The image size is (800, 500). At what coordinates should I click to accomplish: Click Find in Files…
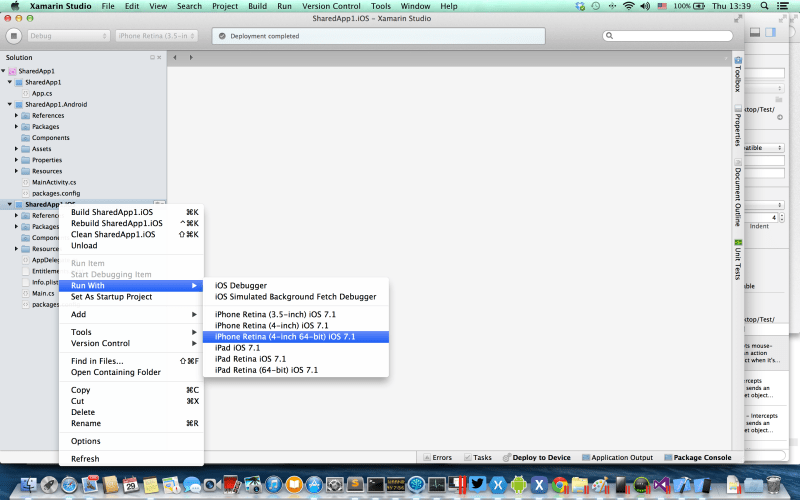(x=131, y=361)
